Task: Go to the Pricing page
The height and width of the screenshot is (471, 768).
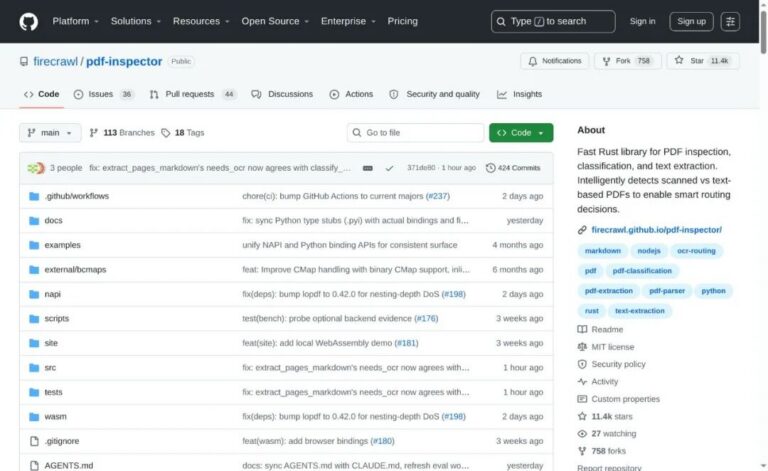Action: pos(403,22)
